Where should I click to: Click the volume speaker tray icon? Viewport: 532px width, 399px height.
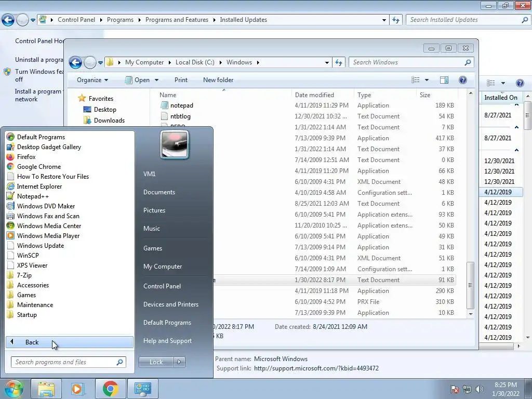(479, 389)
